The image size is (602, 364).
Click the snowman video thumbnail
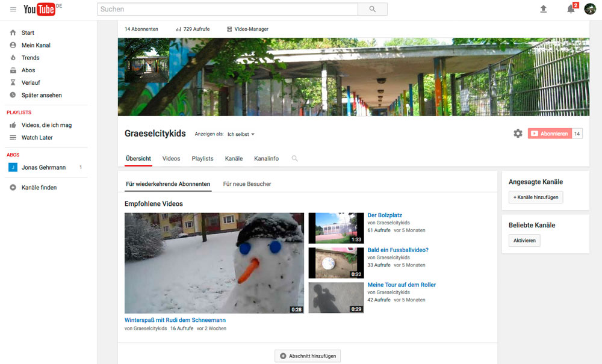(x=214, y=263)
